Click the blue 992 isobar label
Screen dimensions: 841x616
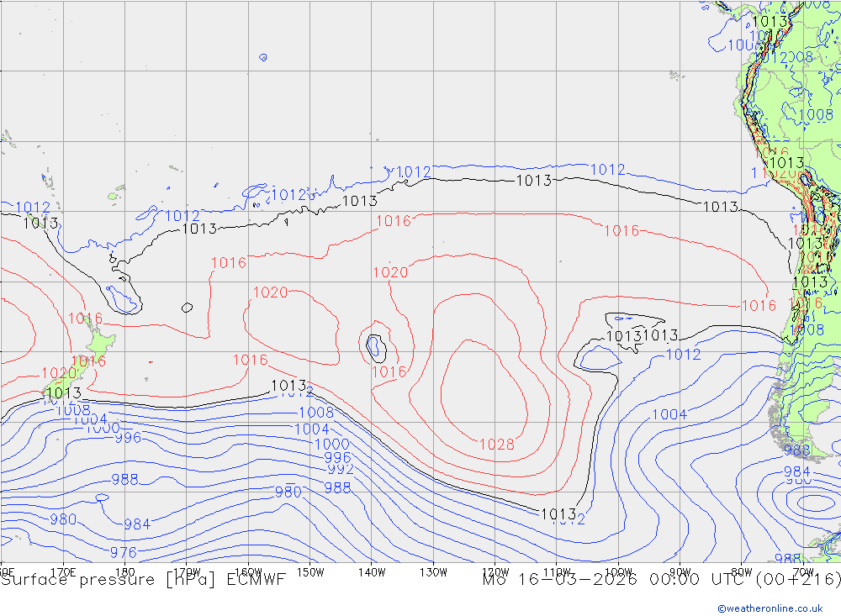(341, 470)
